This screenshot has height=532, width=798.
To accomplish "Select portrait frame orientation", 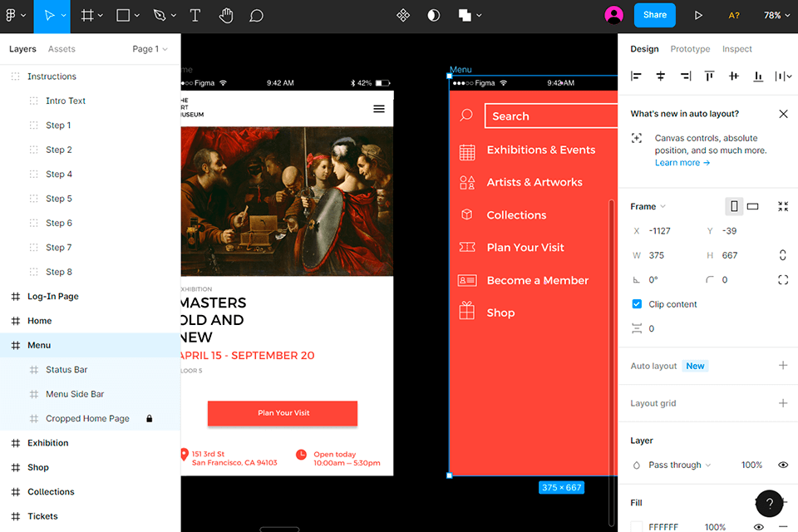I will 734,206.
